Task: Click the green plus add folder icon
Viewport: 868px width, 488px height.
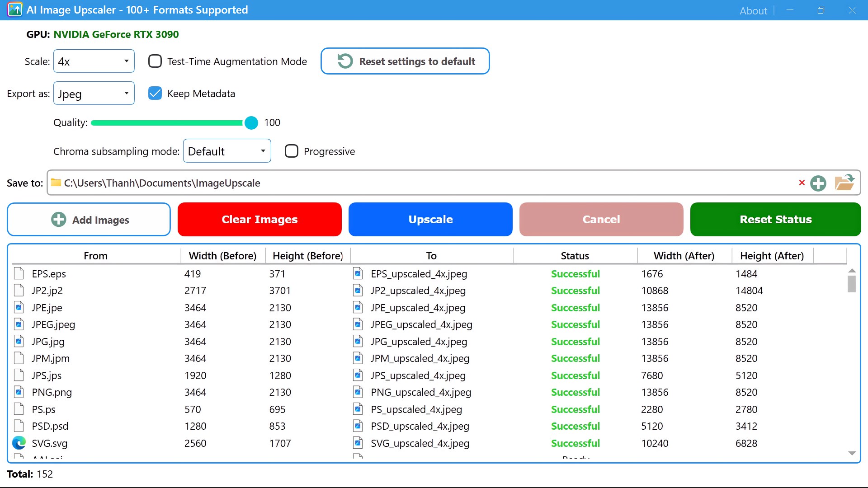Action: coord(818,183)
